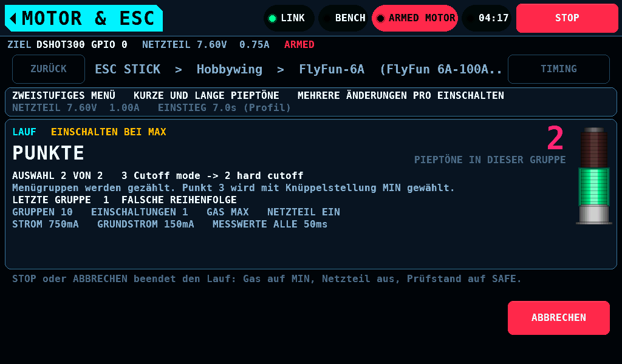Click the EINSCHALTEN BEI MAX label

[109, 132]
